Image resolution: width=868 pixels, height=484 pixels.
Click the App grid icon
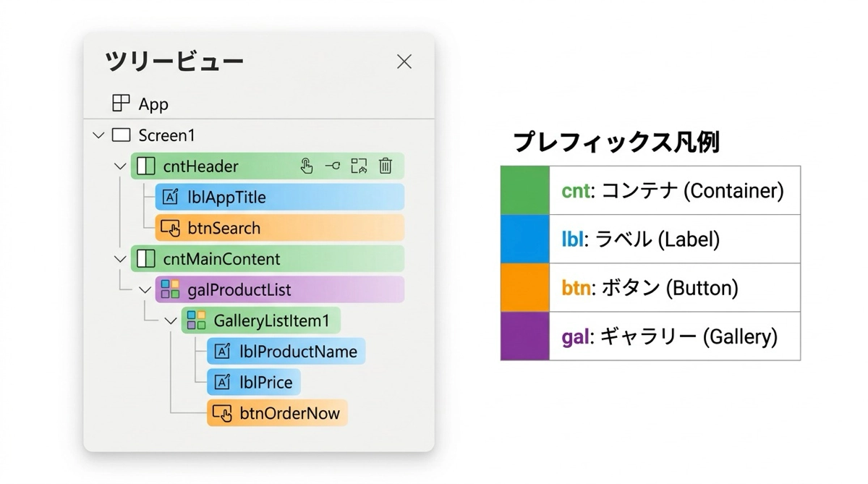tap(121, 103)
